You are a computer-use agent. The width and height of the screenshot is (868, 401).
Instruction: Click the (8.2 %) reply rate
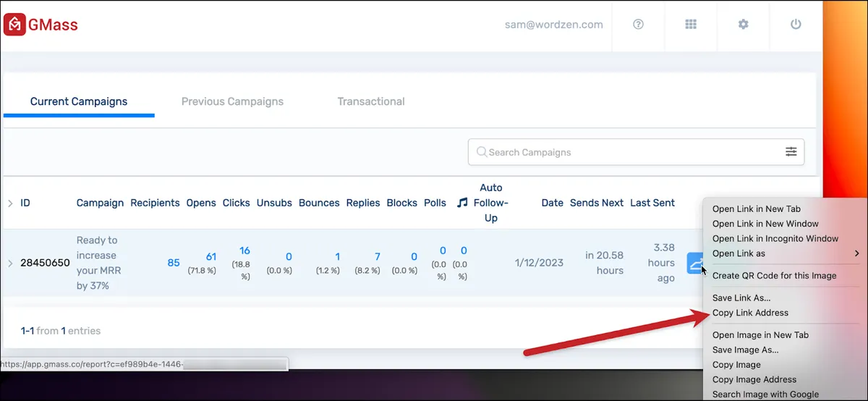(x=367, y=271)
